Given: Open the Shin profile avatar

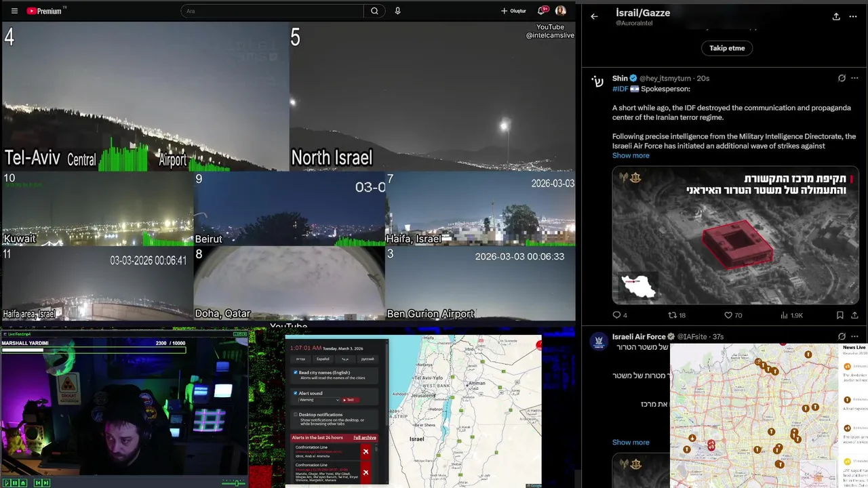Looking at the screenshot, I should click(x=598, y=81).
